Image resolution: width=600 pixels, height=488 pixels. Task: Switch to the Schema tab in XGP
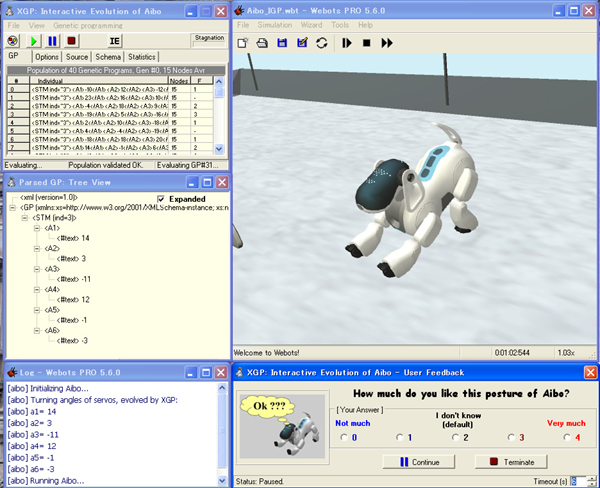point(108,57)
